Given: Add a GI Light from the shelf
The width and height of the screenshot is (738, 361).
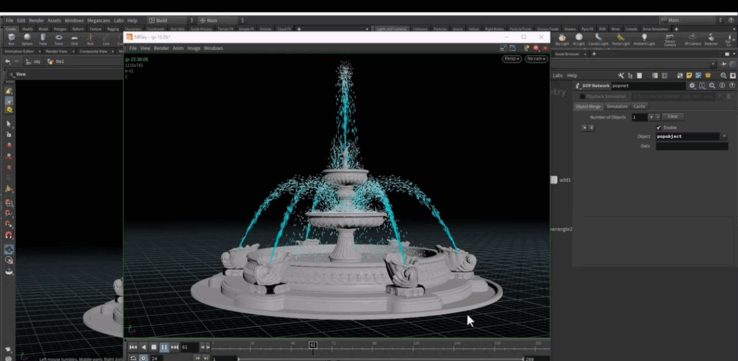Looking at the screenshot, I should coord(579,40).
